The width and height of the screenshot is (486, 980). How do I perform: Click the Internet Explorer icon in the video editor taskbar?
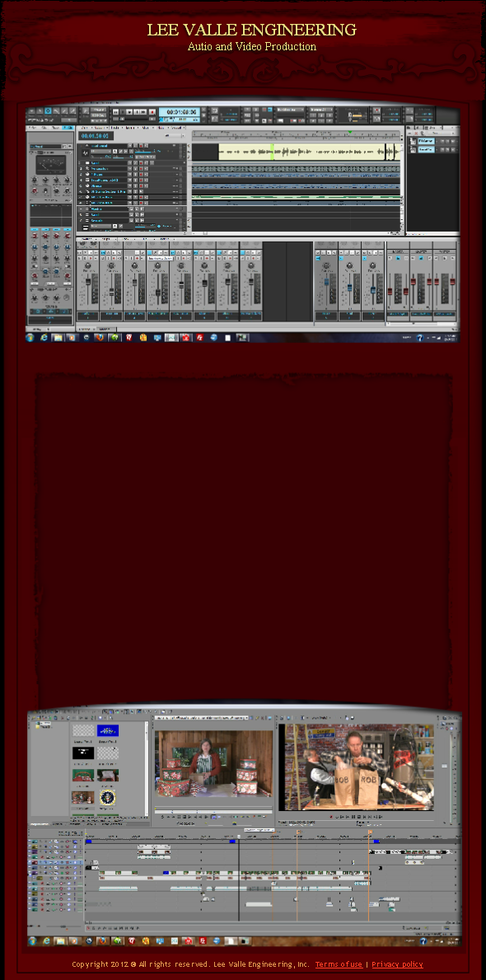[x=45, y=940]
